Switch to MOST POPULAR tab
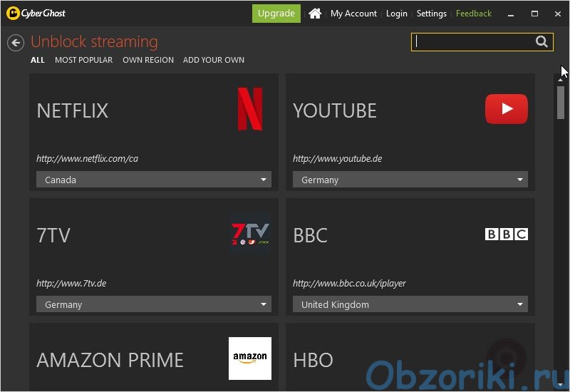The height and width of the screenshot is (392, 570). pos(83,60)
